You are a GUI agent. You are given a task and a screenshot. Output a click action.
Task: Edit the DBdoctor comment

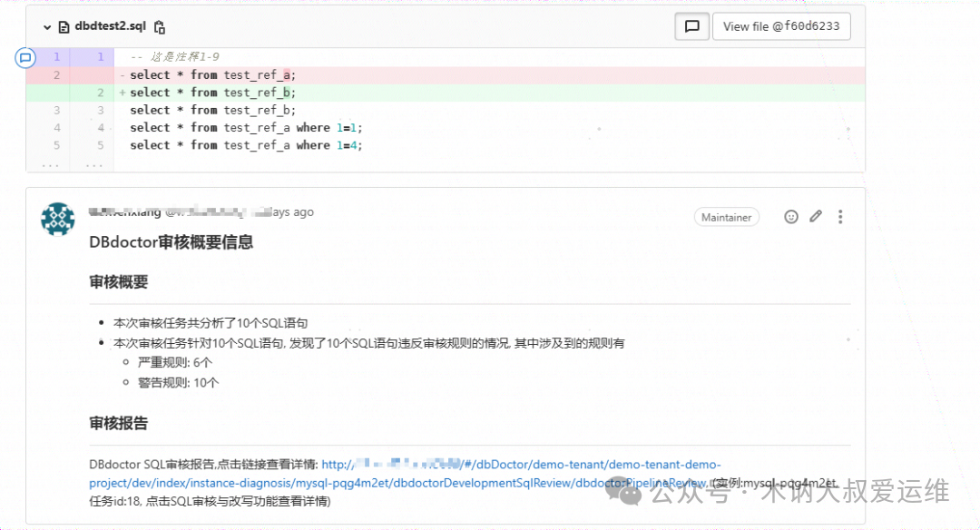pyautogui.click(x=816, y=217)
